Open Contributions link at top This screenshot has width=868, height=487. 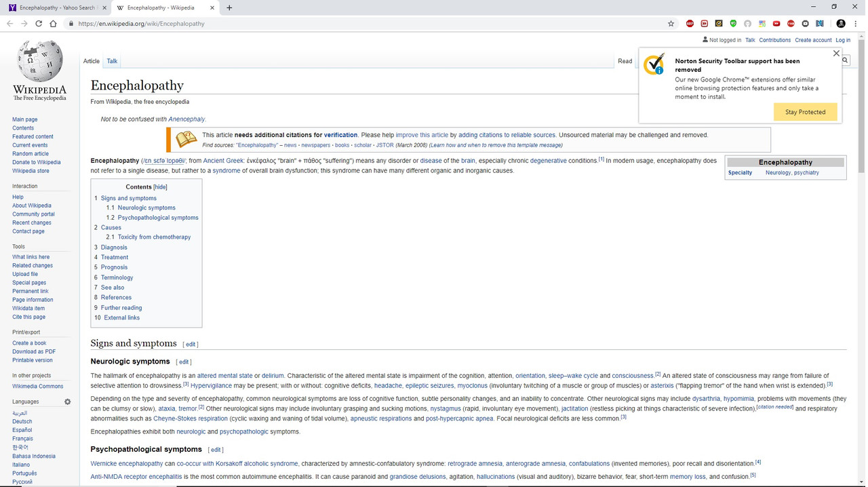[774, 40]
